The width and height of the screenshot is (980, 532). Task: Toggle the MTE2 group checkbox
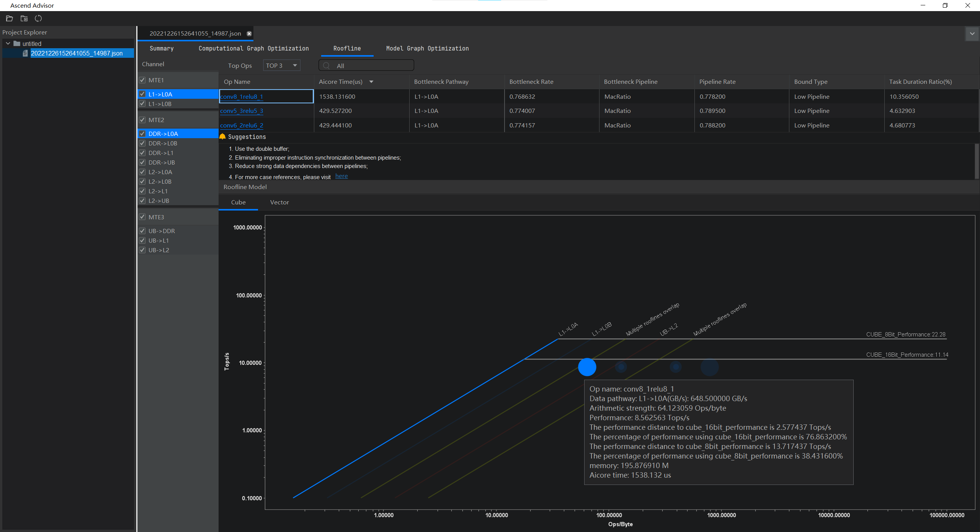pyautogui.click(x=142, y=120)
